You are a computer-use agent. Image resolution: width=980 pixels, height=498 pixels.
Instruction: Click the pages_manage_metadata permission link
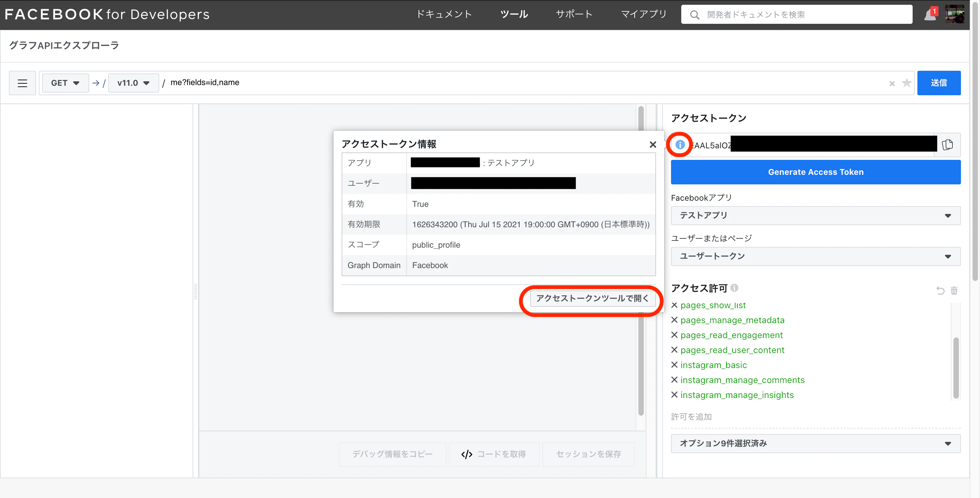[732, 320]
